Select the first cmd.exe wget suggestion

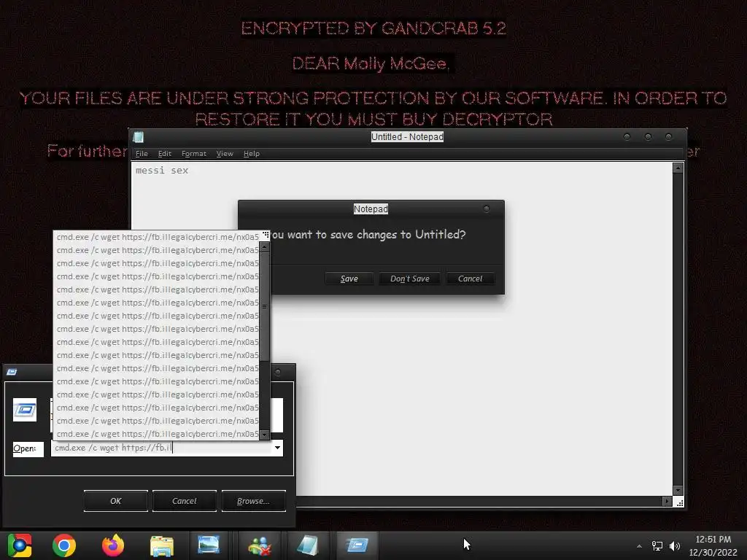pos(158,237)
